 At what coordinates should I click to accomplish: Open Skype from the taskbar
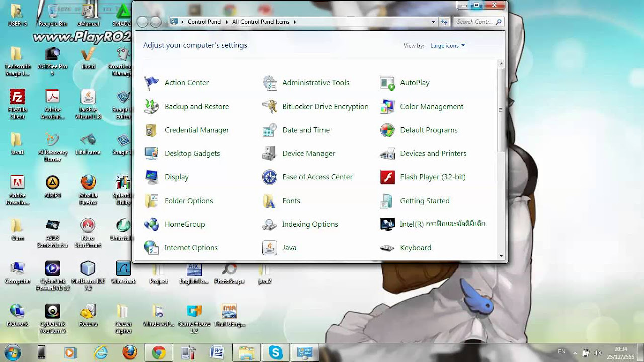pyautogui.click(x=276, y=353)
